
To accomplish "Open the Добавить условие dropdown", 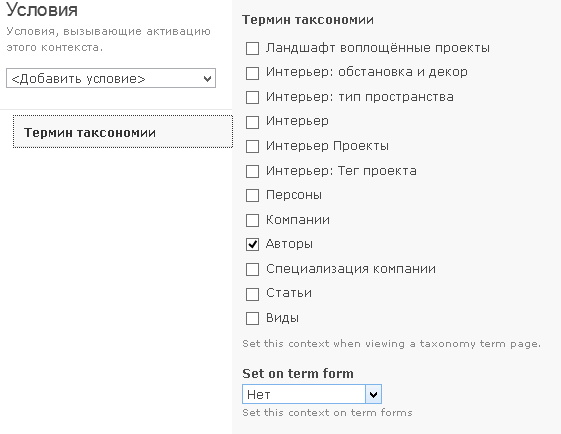I will click(111, 78).
